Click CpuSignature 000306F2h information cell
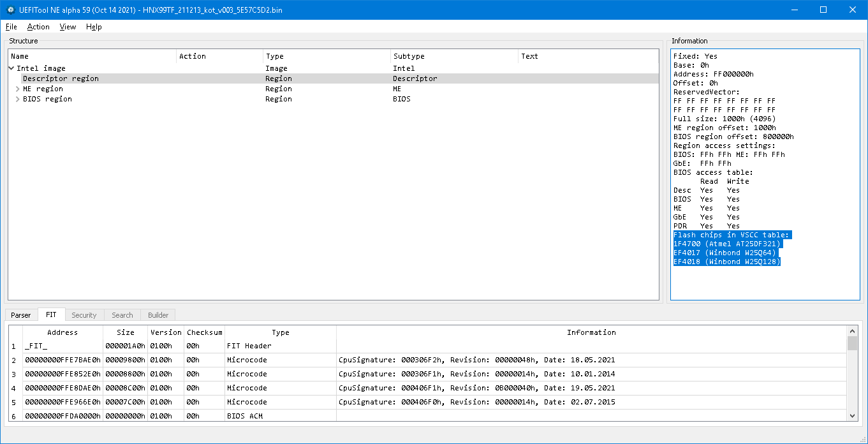This screenshot has width=868, height=444. [x=591, y=360]
